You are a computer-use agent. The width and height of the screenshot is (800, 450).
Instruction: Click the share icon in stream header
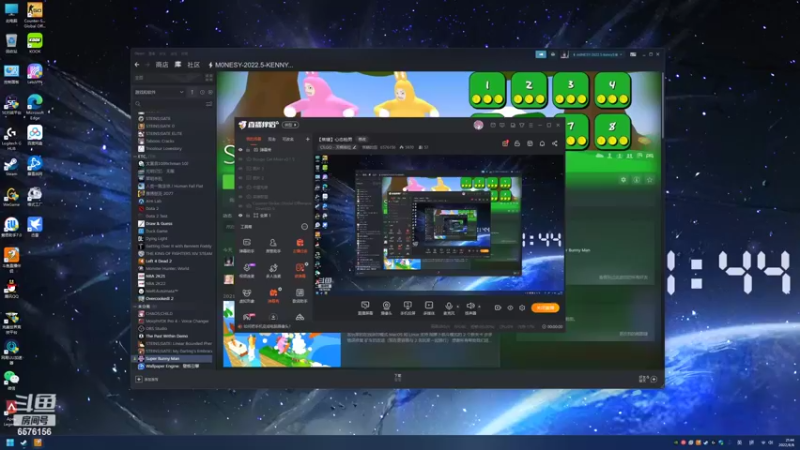coord(555,143)
